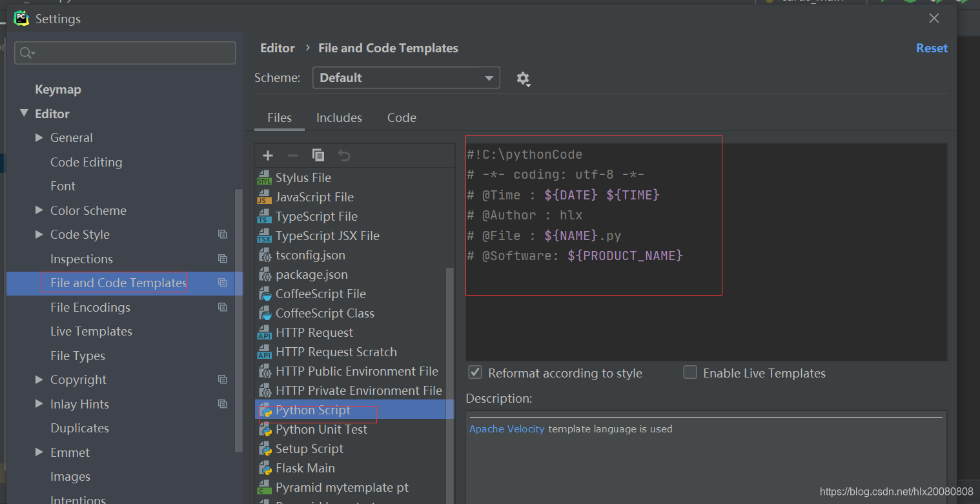Click the search magnifier icon in Settings

27,53
